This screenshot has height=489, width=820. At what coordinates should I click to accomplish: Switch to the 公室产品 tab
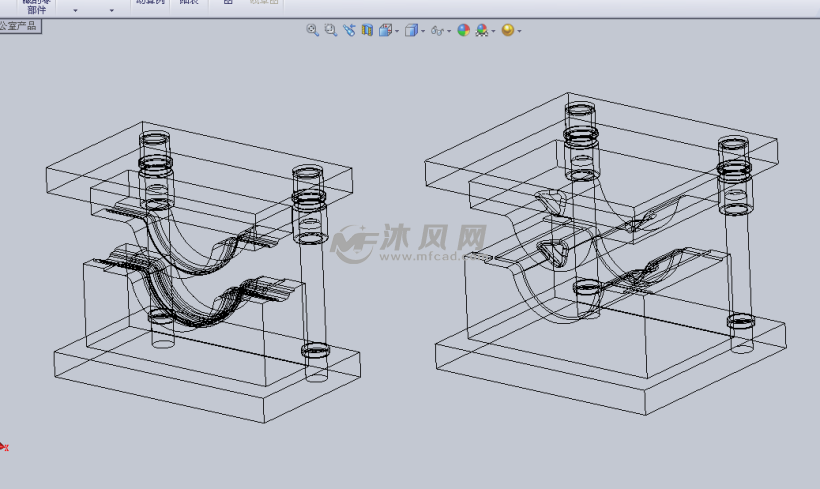[x=20, y=26]
